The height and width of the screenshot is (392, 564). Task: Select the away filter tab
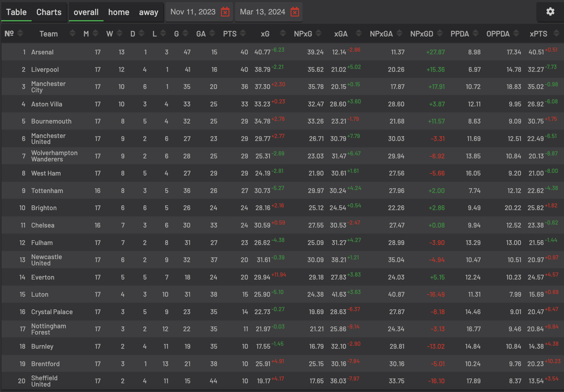[x=148, y=12]
